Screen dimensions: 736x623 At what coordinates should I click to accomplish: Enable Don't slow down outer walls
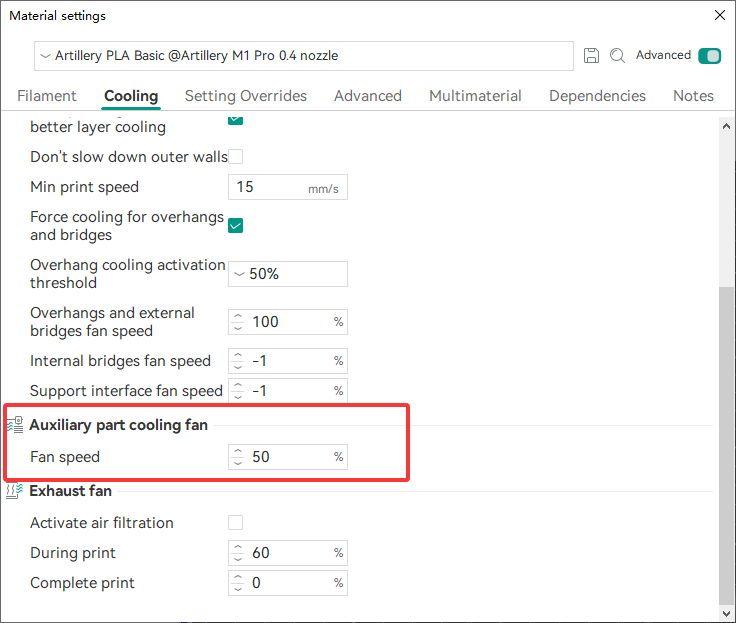[x=236, y=157]
